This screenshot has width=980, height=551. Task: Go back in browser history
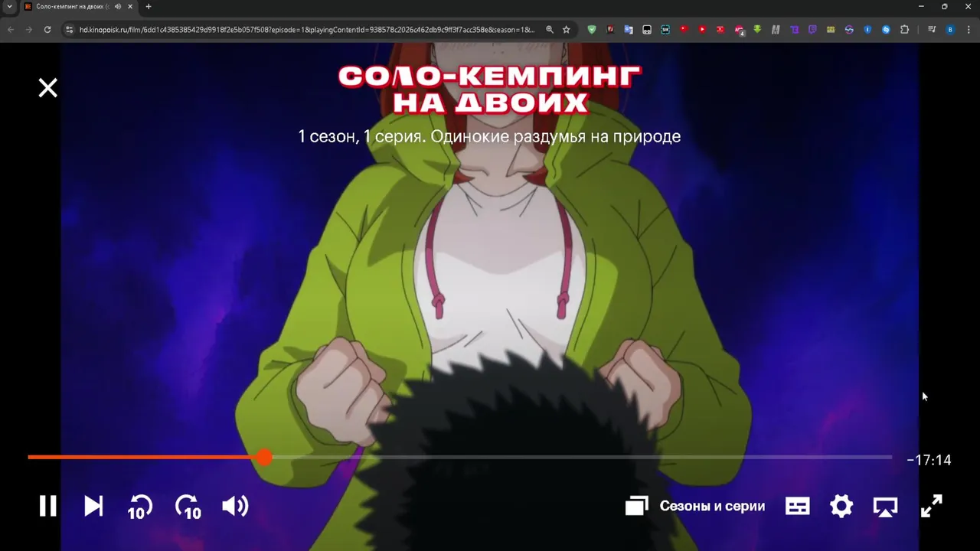pos(11,30)
